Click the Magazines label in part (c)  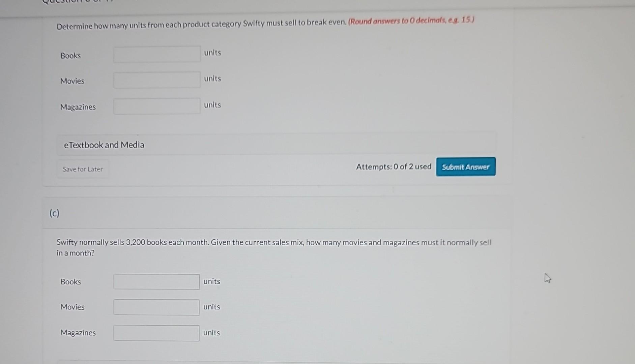click(x=78, y=333)
